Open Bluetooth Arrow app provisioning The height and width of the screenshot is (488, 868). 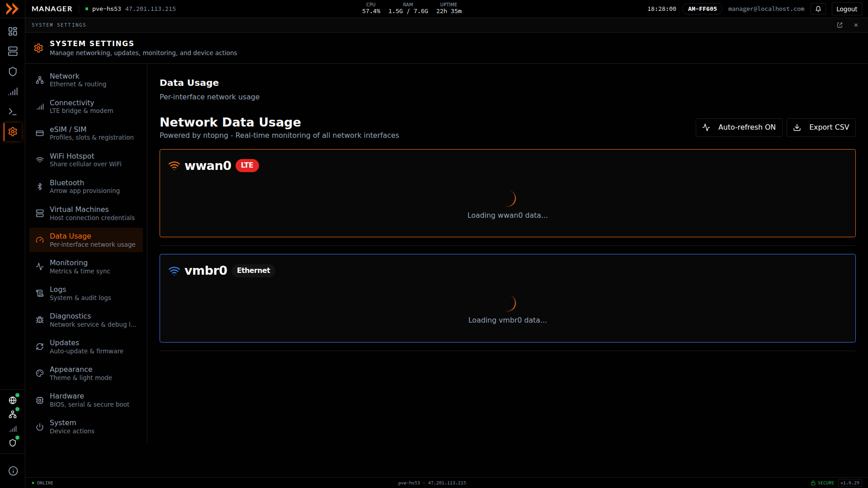(x=86, y=187)
